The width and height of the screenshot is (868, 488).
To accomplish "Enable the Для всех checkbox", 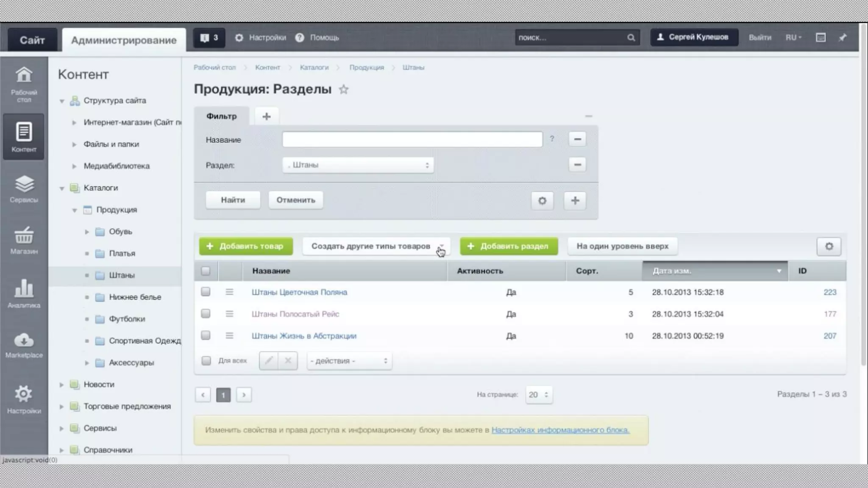I will [206, 360].
